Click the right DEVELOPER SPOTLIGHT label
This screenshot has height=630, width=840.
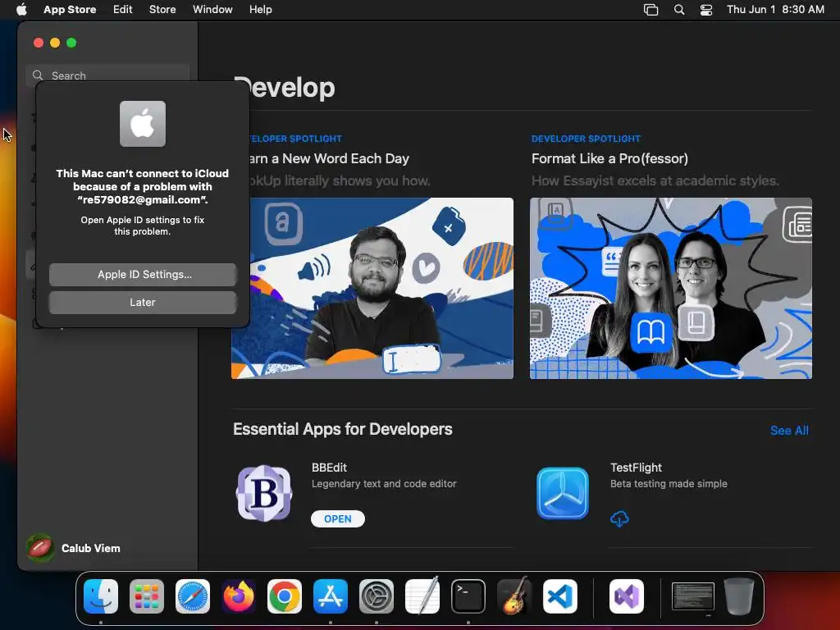(586, 139)
